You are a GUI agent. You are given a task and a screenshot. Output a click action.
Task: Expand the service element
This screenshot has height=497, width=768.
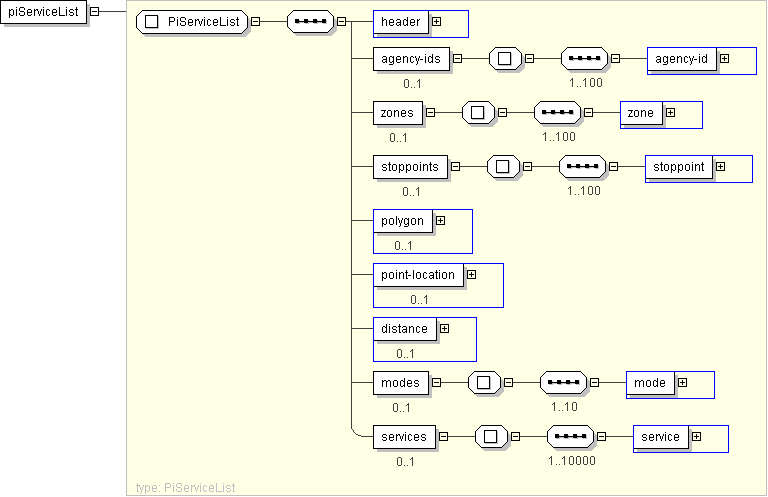pyautogui.click(x=696, y=436)
